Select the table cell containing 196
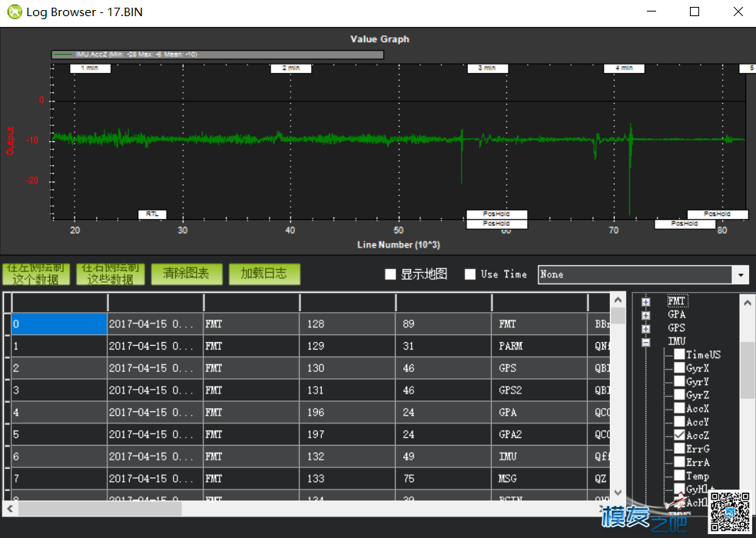 pyautogui.click(x=347, y=413)
